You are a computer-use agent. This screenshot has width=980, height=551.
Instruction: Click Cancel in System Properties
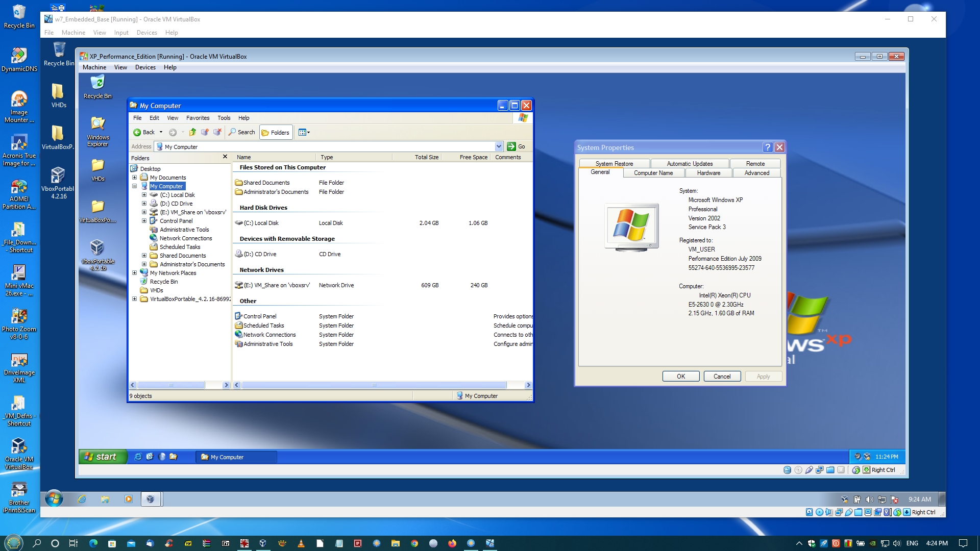pyautogui.click(x=722, y=377)
